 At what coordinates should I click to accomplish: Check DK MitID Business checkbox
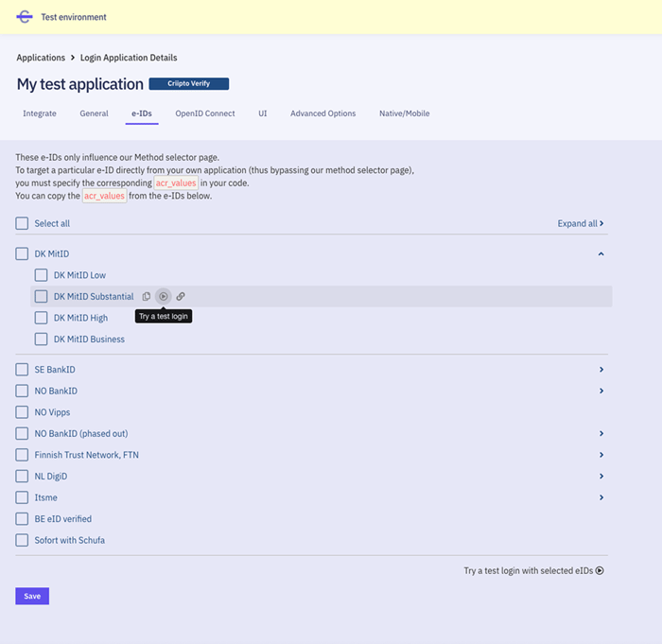[x=41, y=339]
